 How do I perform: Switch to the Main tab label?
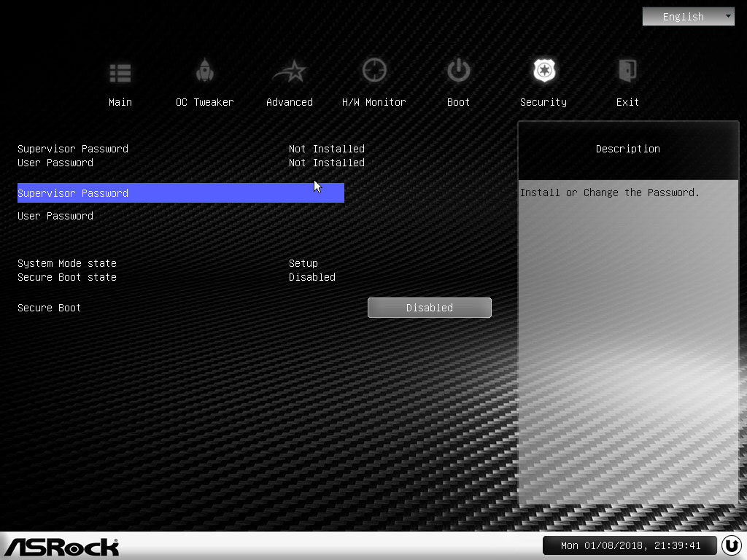pos(120,102)
